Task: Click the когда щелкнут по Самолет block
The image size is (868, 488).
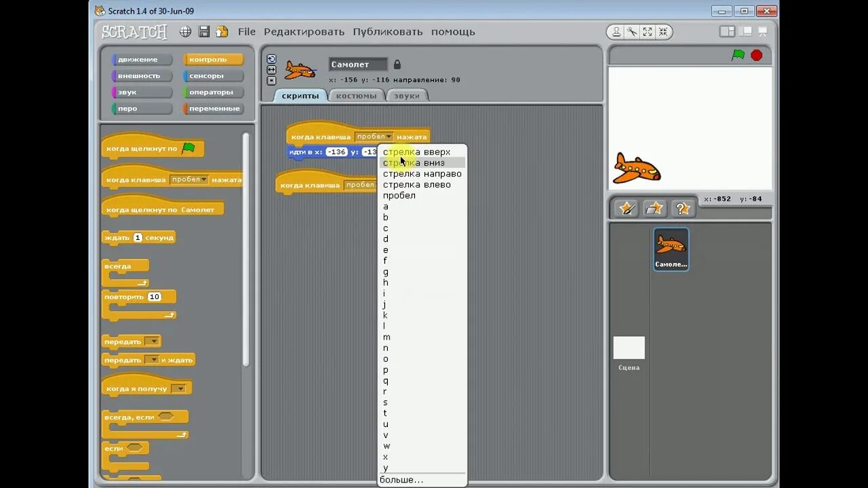Action: click(x=162, y=207)
